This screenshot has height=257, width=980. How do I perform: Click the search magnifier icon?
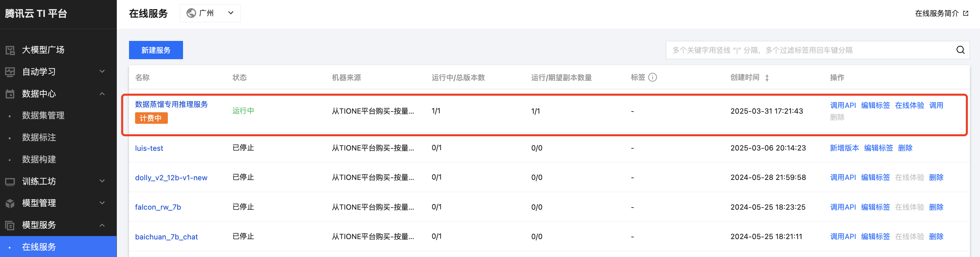tap(960, 50)
